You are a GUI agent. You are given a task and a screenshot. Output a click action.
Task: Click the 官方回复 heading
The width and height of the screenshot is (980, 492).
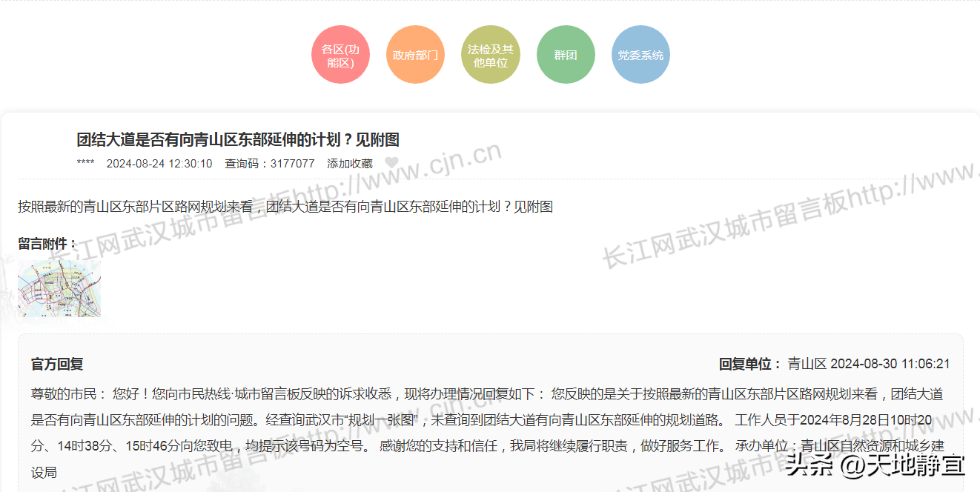click(x=57, y=364)
